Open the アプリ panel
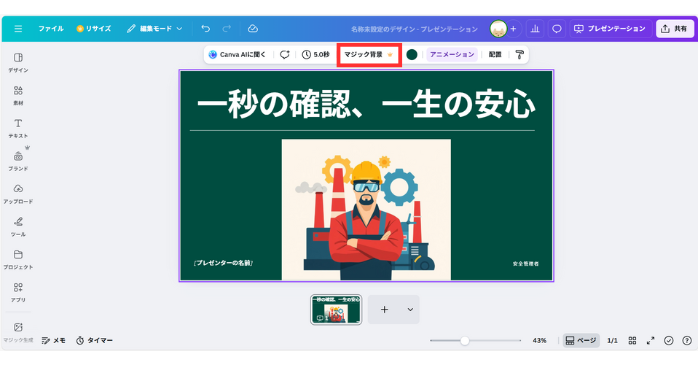 tap(18, 292)
